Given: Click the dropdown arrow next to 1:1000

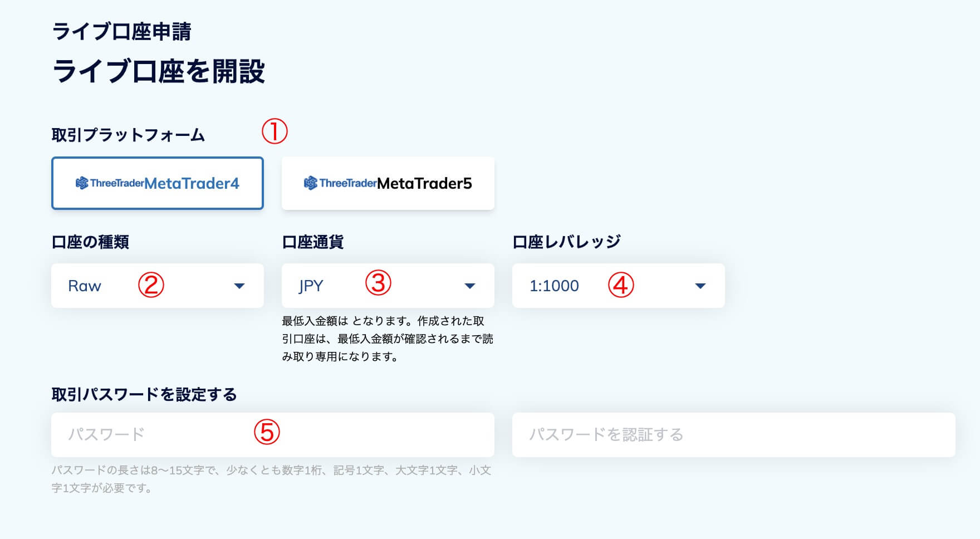Looking at the screenshot, I should coord(700,286).
